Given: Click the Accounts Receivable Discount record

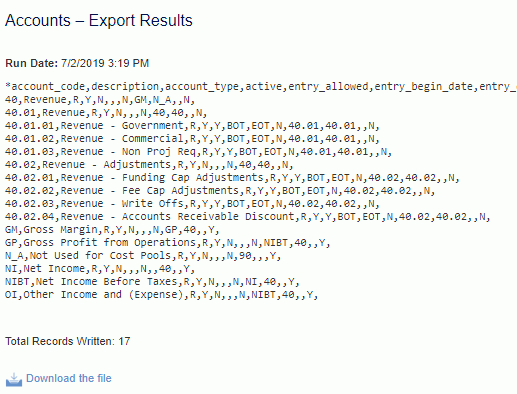Looking at the screenshot, I should (x=248, y=217).
